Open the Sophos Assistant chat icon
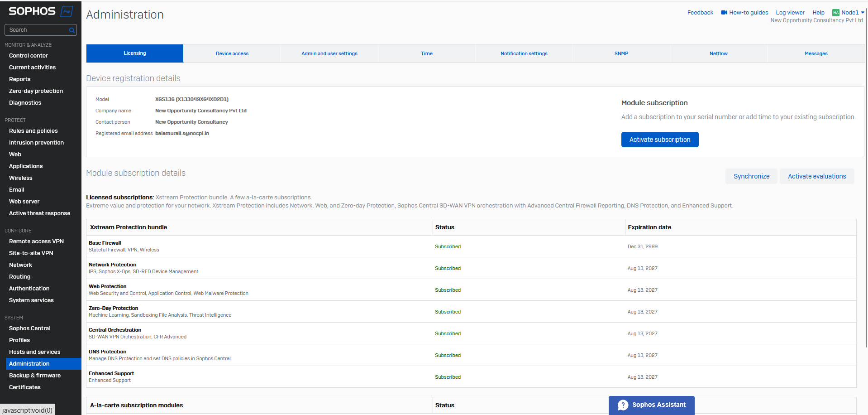868x415 pixels. [x=623, y=405]
